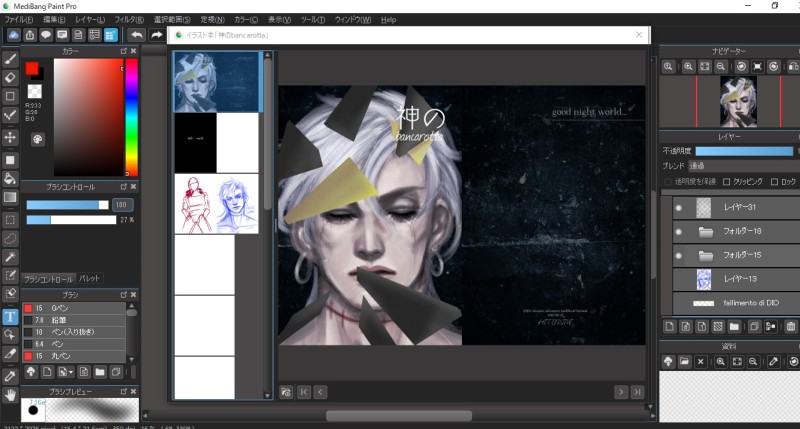Add a new layer folder
Screen dimensions: 800x429
(734, 326)
